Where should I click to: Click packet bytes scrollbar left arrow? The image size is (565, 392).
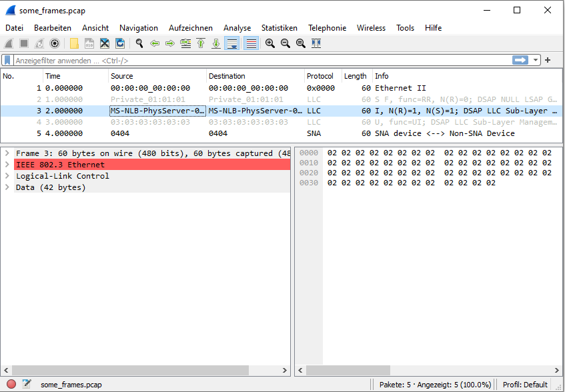300,370
